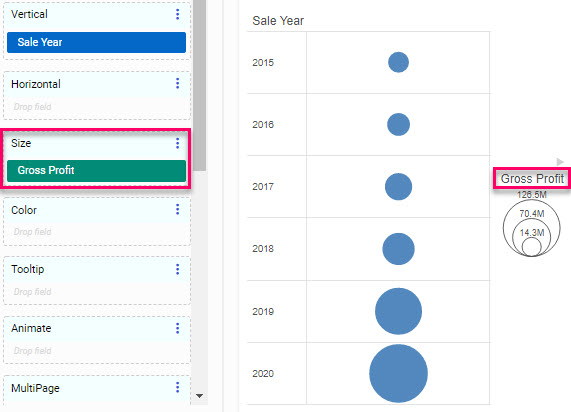The image size is (571, 412).
Task: Click the 2018 row label
Action: (x=263, y=249)
